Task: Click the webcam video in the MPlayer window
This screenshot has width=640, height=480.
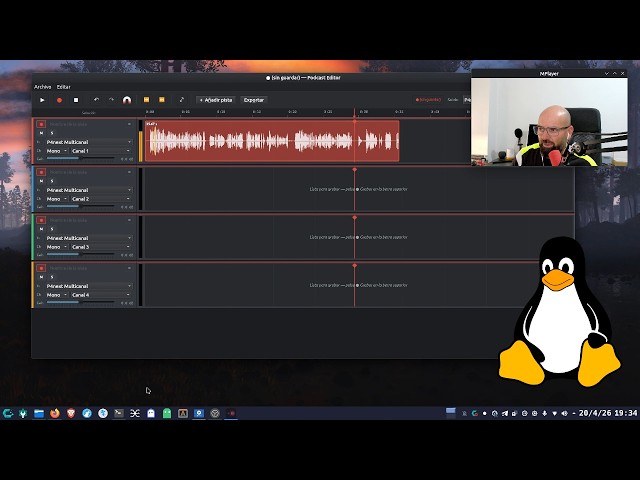Action: coord(549,122)
